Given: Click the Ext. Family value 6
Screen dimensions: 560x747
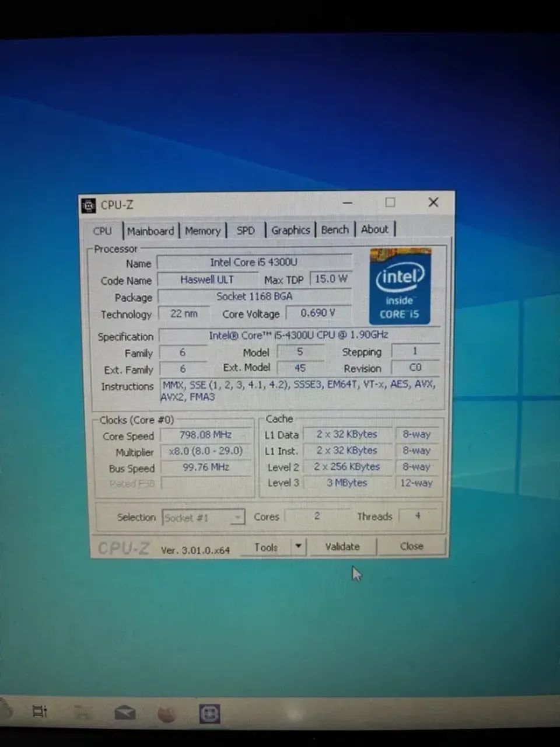Looking at the screenshot, I should pyautogui.click(x=183, y=369).
